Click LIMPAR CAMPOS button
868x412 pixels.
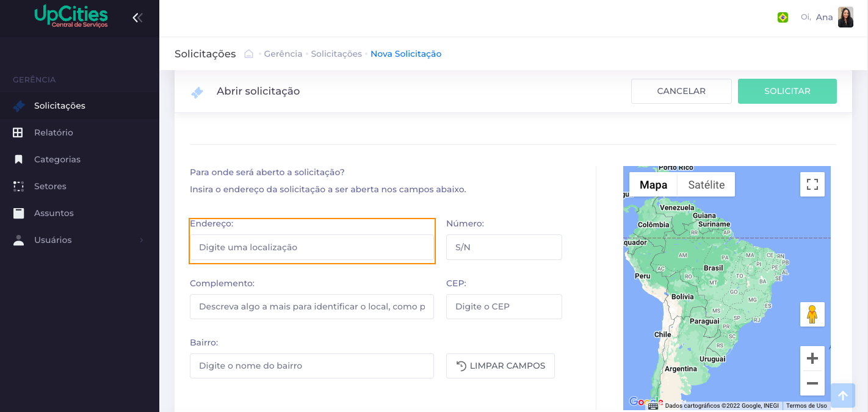[501, 366]
